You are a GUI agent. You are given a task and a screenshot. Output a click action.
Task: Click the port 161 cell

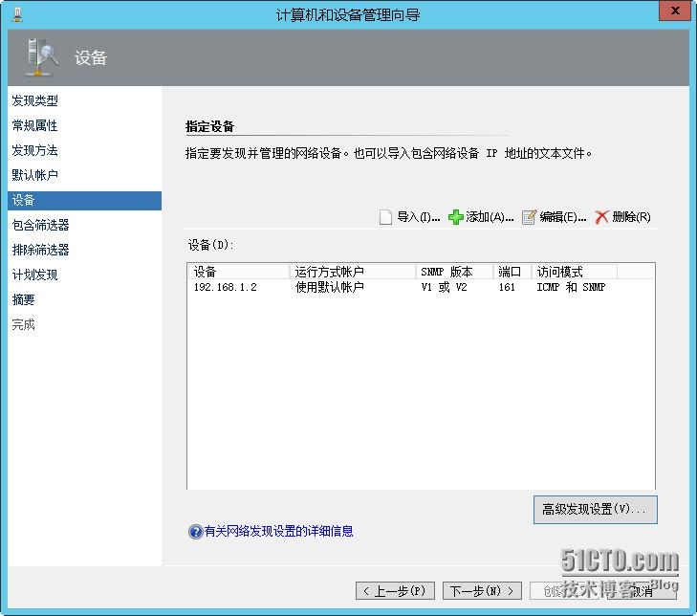click(507, 287)
